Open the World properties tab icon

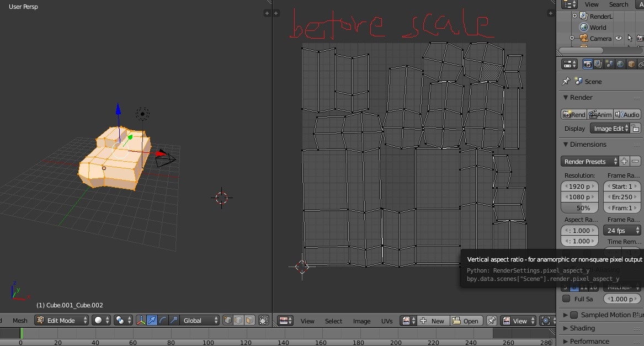click(620, 65)
